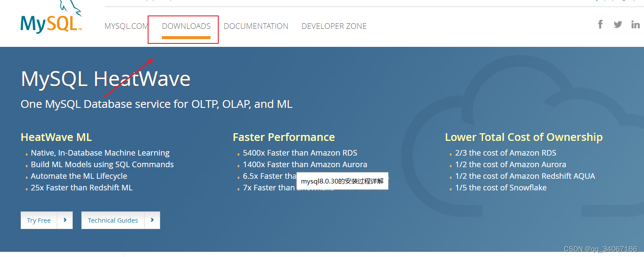Click '5400x Faster than Amazon RDS'
644x257 pixels.
[300, 153]
